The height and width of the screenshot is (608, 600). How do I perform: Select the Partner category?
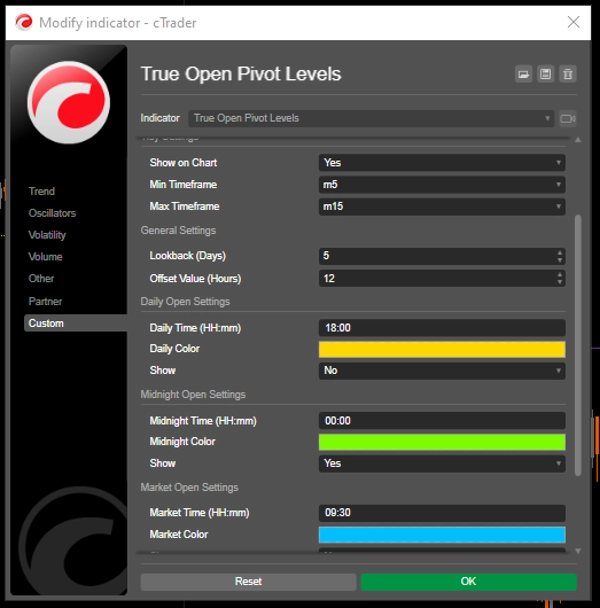pos(45,301)
